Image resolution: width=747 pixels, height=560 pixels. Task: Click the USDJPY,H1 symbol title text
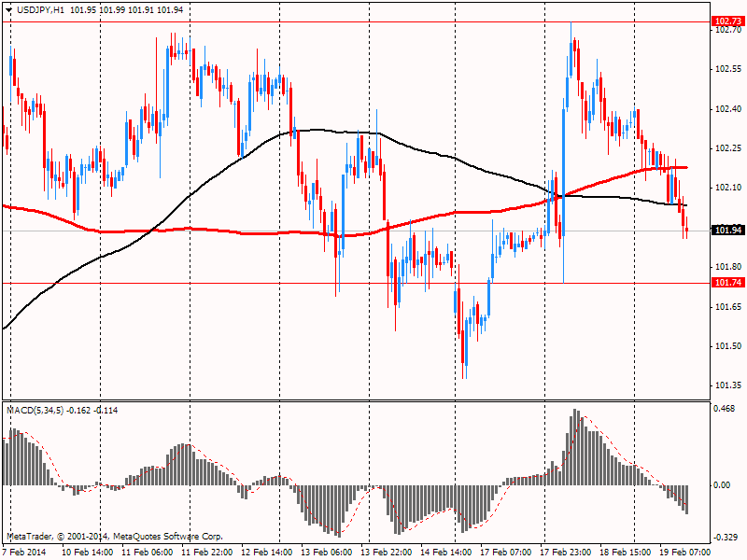pyautogui.click(x=40, y=10)
